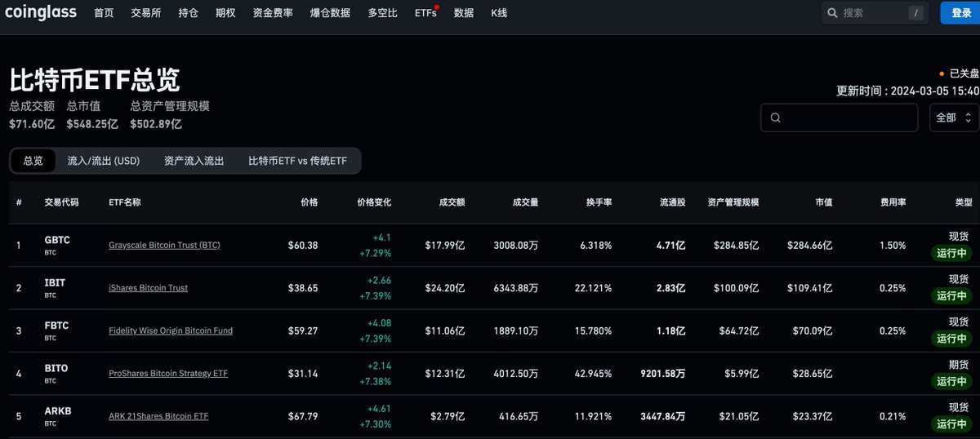This screenshot has width=980, height=439.
Task: Click the ETF名称 column header
Action: 124,202
